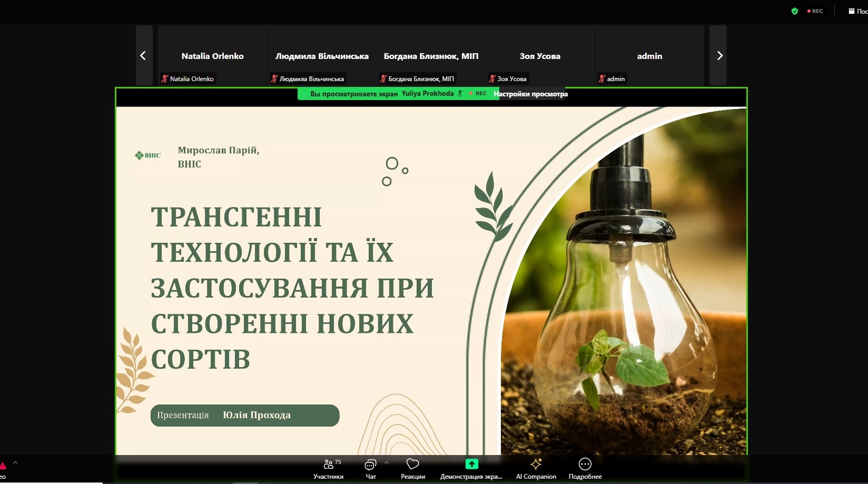Select Людмила Вільчинська's video tile
This screenshot has height=484, width=868.
coord(322,55)
